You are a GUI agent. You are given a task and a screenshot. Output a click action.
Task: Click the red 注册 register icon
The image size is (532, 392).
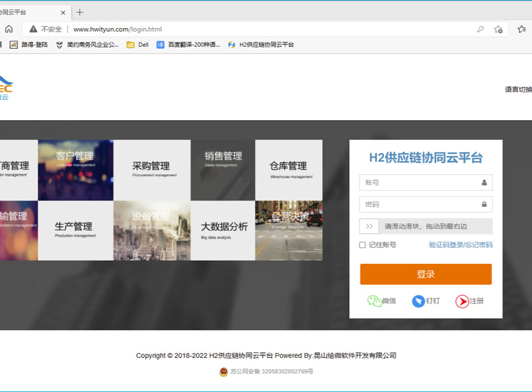pyautogui.click(x=462, y=301)
